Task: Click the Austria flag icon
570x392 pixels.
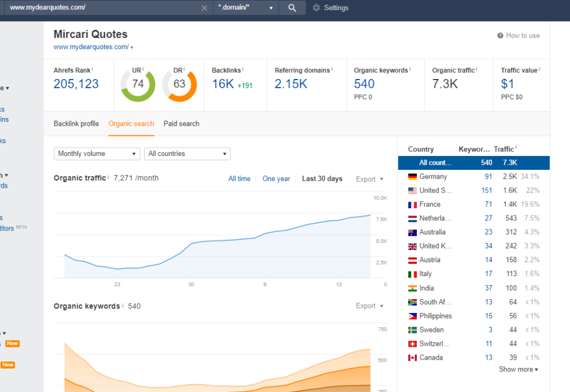Action: [412, 260]
